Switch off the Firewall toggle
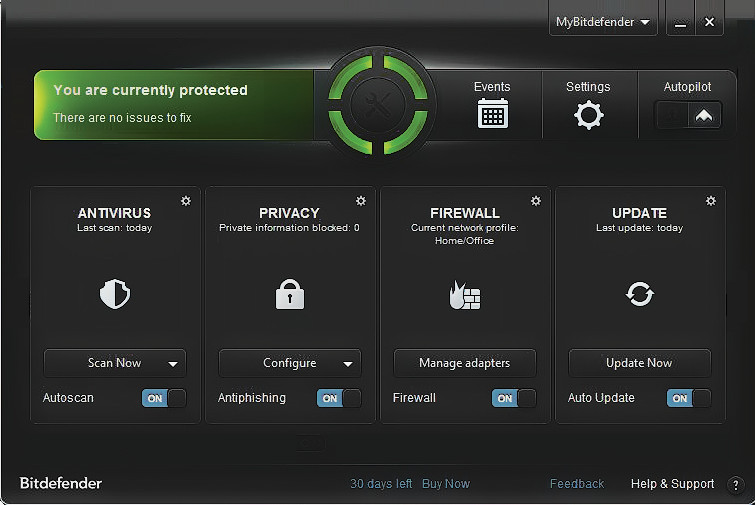 (x=514, y=398)
